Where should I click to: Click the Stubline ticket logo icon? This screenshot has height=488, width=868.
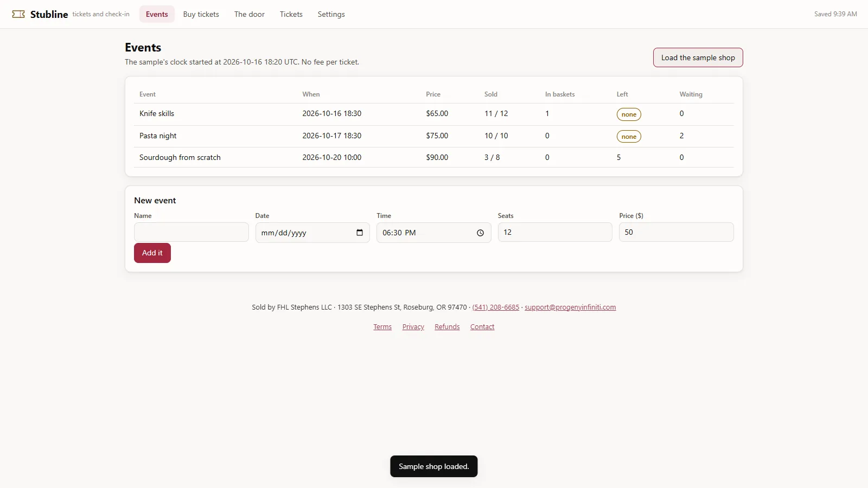click(18, 14)
